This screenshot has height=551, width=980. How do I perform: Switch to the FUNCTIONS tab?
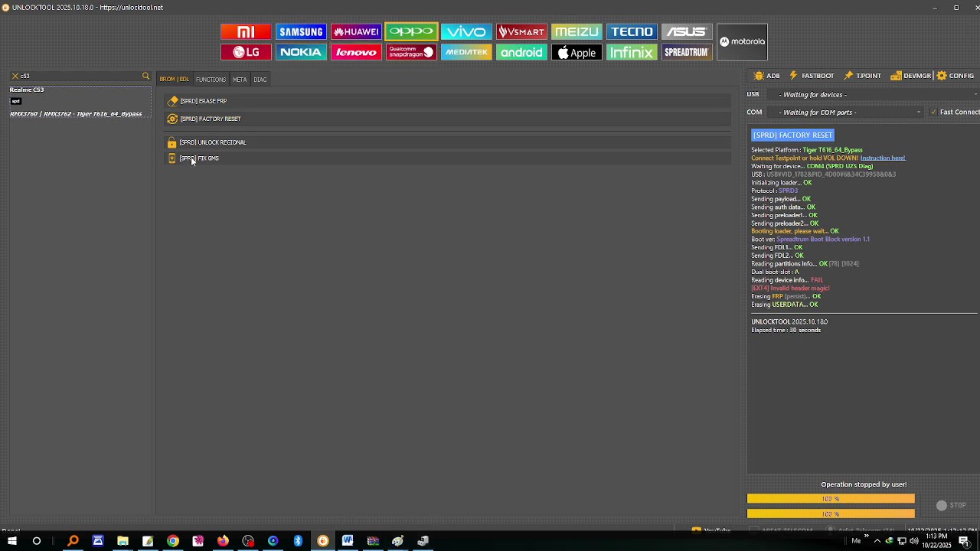pos(211,80)
